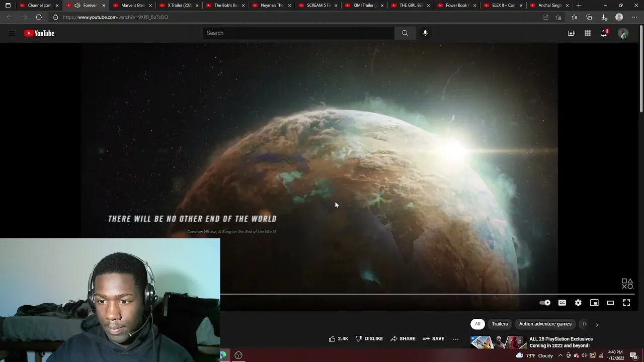Open the browser Settings and more menu
644x362 pixels.
pos(634,17)
